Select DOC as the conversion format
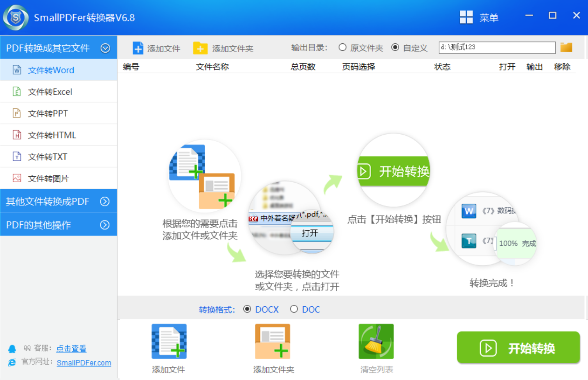This screenshot has width=588, height=380. pyautogui.click(x=294, y=309)
